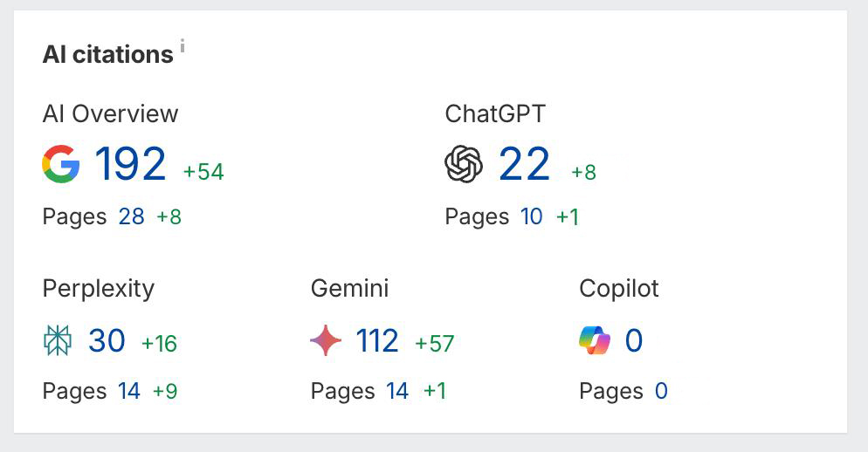Open ChatGPT citations count 22

(x=524, y=164)
